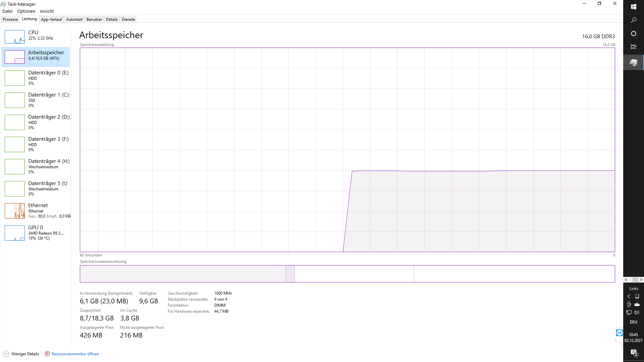Switch to the Prozesse tab
The height and width of the screenshot is (362, 644).
(10, 19)
